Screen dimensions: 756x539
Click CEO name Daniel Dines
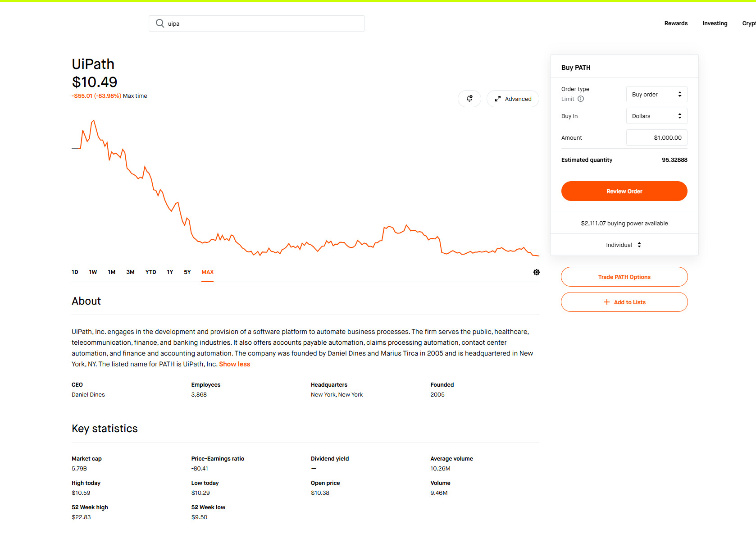pyautogui.click(x=88, y=395)
